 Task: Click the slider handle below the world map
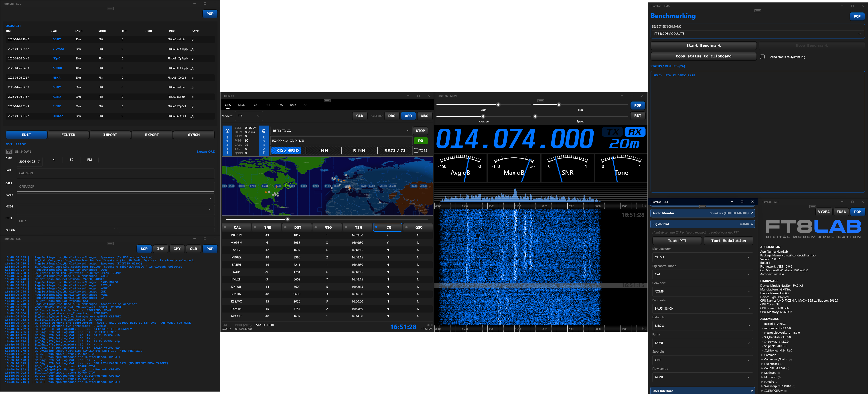tap(287, 219)
